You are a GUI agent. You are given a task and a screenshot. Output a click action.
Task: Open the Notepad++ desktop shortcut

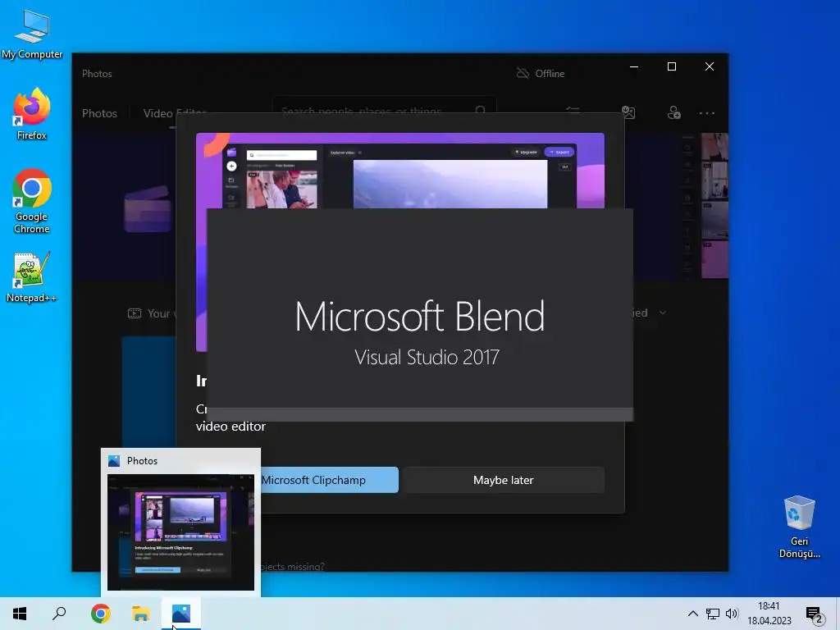coord(32,277)
